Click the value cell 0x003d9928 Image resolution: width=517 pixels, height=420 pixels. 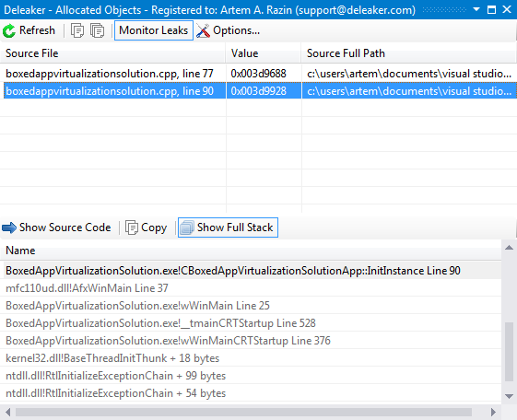(264, 91)
